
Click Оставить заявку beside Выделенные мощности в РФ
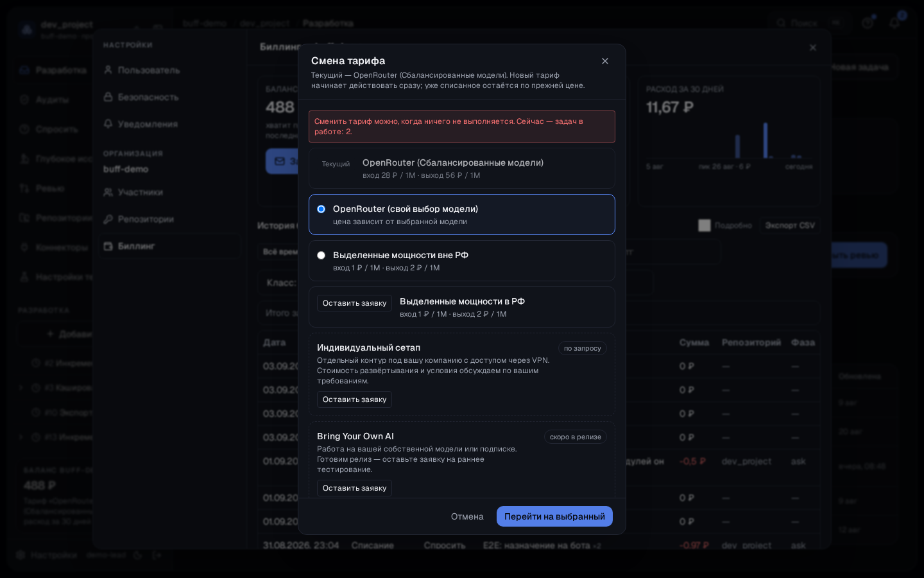354,303
